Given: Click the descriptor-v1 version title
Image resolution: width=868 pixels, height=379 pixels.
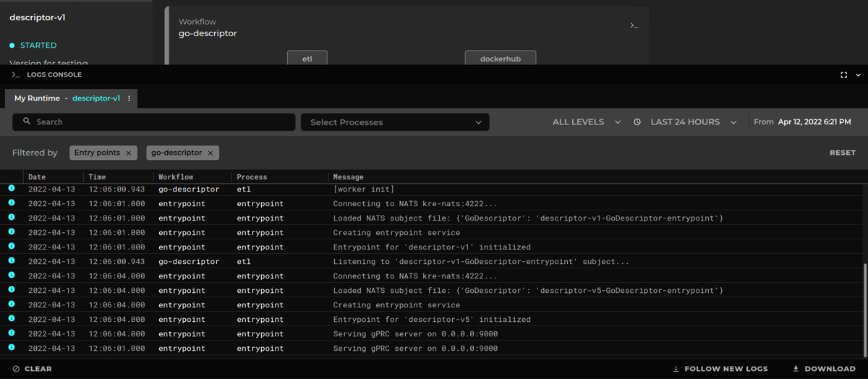Looking at the screenshot, I should tap(38, 17).
